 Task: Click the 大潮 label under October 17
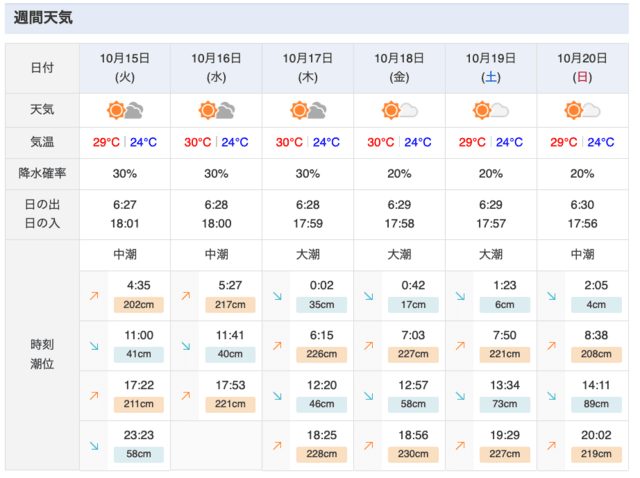point(308,255)
